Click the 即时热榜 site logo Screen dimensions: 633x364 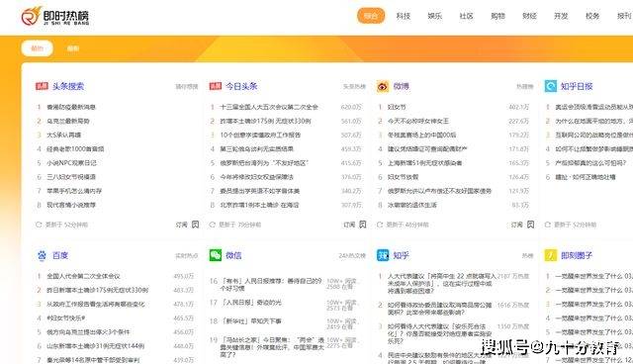[x=55, y=16]
